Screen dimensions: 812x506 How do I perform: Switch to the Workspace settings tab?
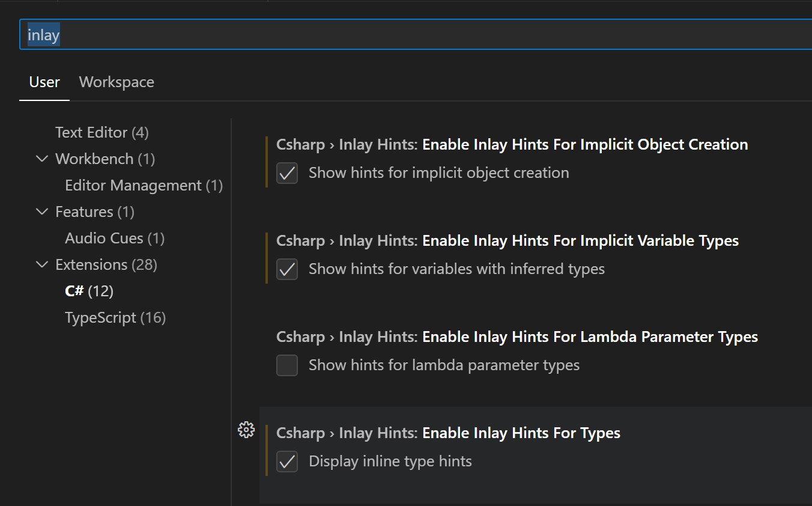[x=116, y=82]
